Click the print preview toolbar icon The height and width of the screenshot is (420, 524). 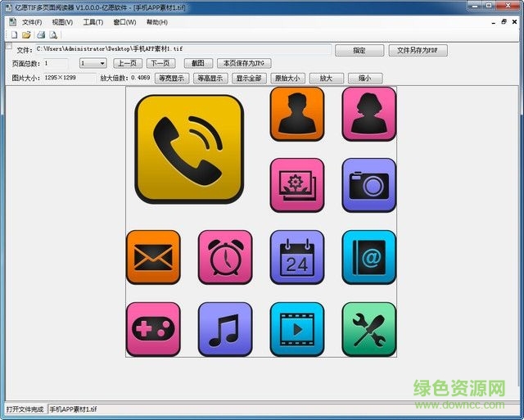pyautogui.click(x=53, y=34)
